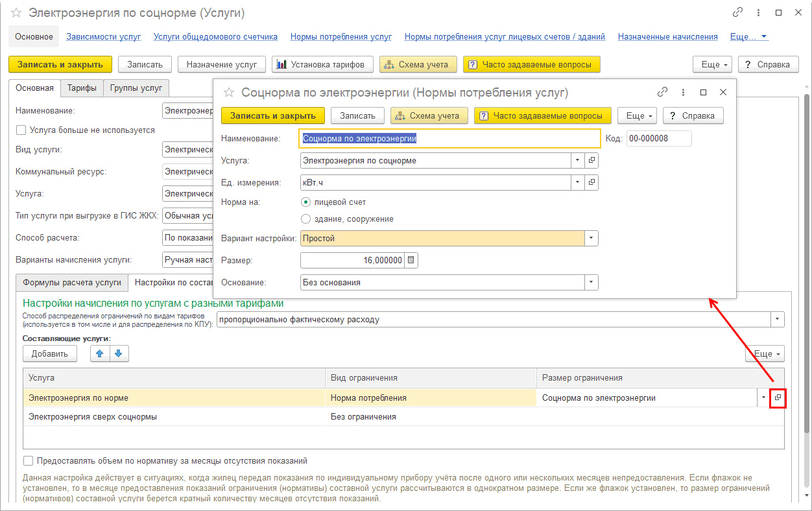Open Формулы расчета услуги tab
Screen dimensions: 812x511
click(x=72, y=283)
